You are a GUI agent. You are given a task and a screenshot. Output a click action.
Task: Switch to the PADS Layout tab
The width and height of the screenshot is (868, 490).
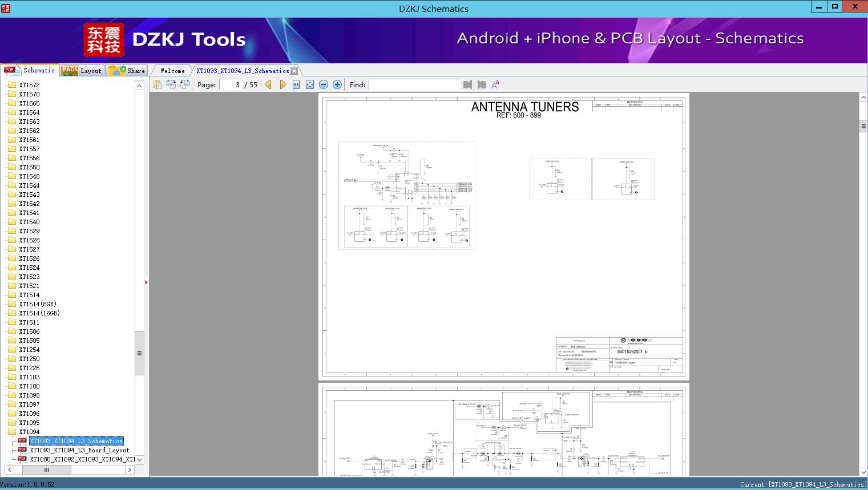coord(82,71)
